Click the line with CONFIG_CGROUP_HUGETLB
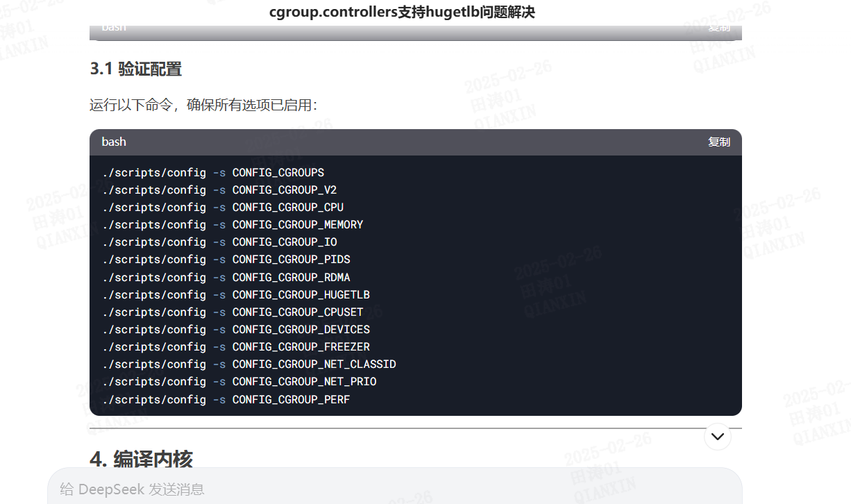The image size is (851, 504). pyautogui.click(x=236, y=294)
